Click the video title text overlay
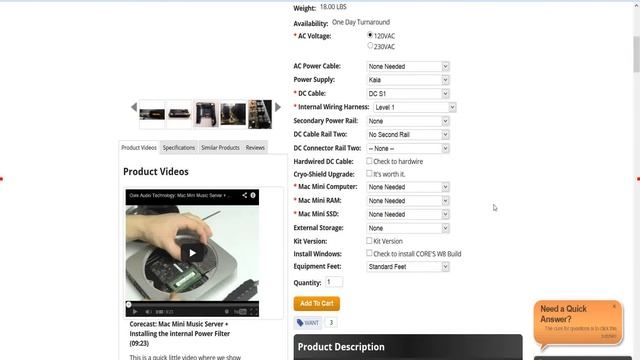 (180, 196)
